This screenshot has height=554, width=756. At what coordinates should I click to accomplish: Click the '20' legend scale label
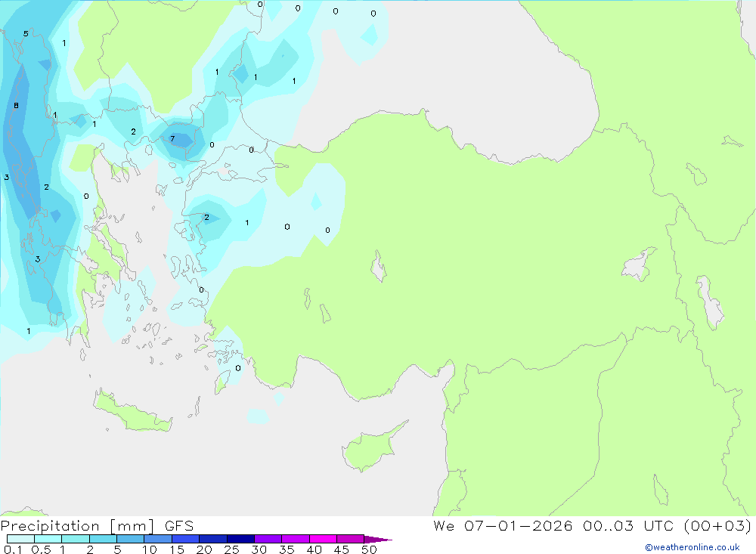point(204,549)
